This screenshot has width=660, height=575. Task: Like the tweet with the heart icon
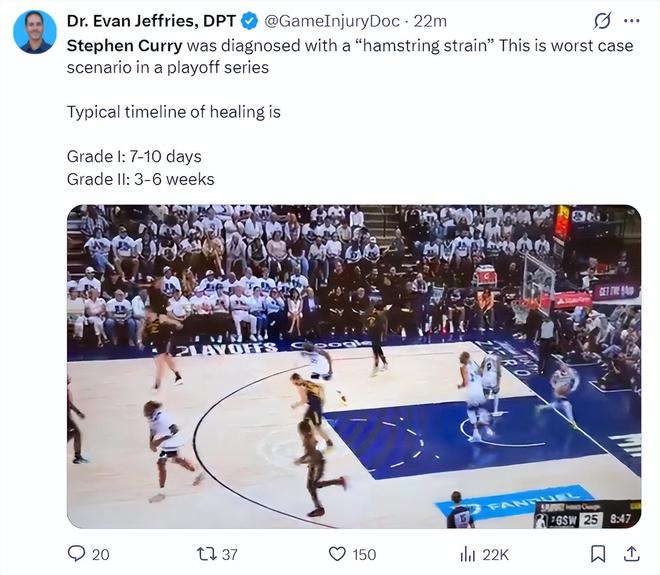pyautogui.click(x=336, y=553)
